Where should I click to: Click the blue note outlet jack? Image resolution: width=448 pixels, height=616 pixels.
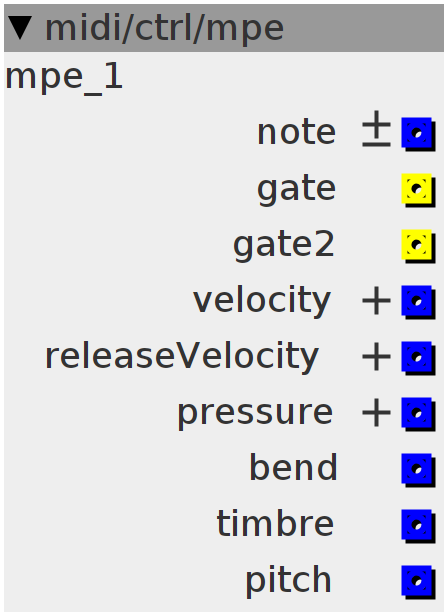[418, 134]
